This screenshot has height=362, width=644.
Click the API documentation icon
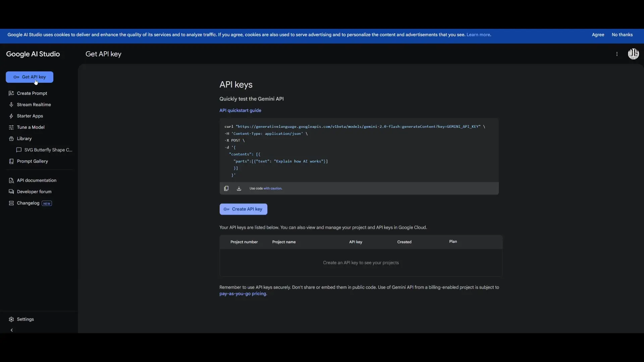point(11,180)
